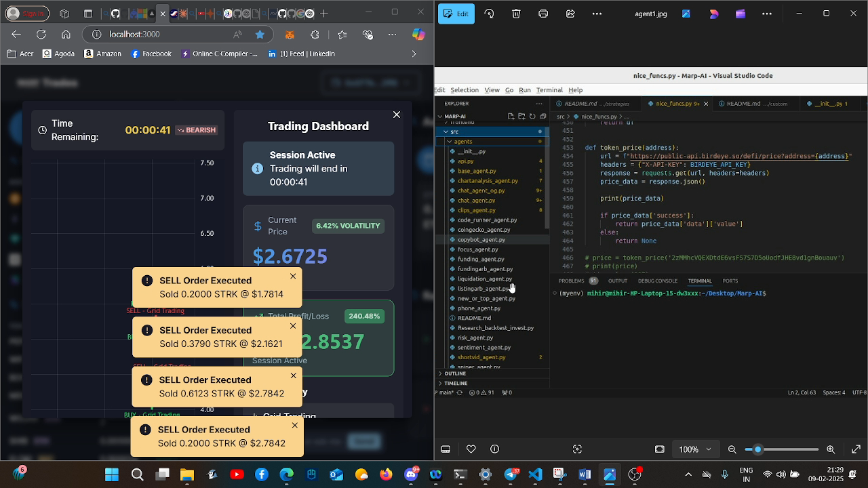Open the ellipsis menu beside the Clipchamp icon
This screenshot has width=868, height=488.
767,14
